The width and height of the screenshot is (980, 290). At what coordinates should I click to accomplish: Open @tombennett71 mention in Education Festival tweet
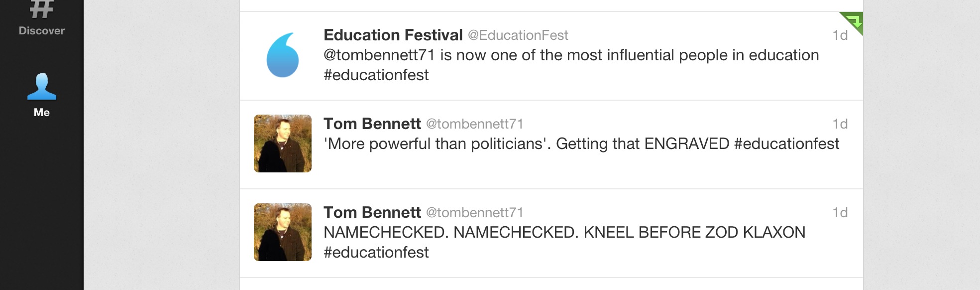(x=379, y=55)
